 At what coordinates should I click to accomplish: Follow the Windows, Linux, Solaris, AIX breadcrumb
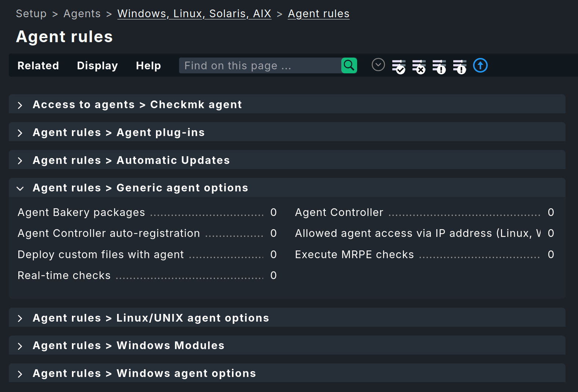pos(194,13)
